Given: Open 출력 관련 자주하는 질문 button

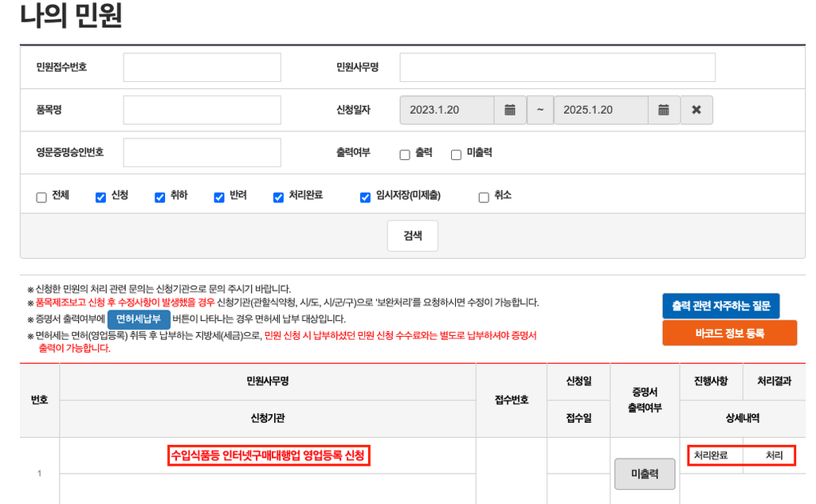Looking at the screenshot, I should click(x=720, y=306).
